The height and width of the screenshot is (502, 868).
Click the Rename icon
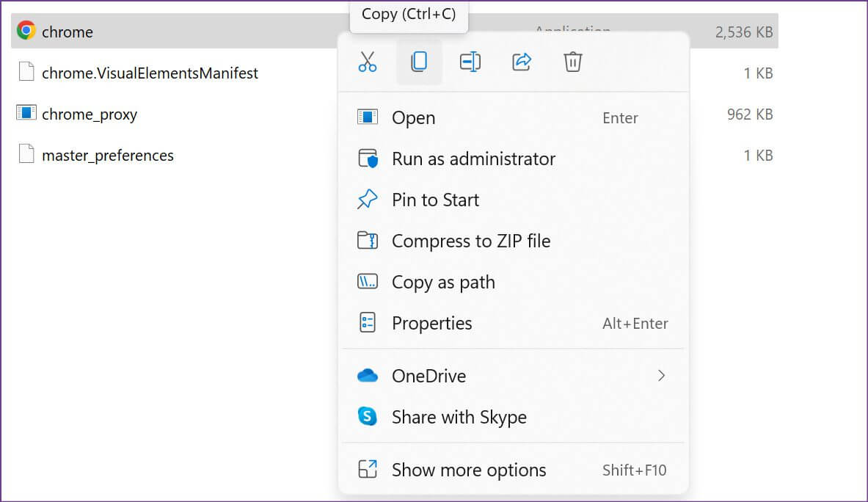click(470, 62)
